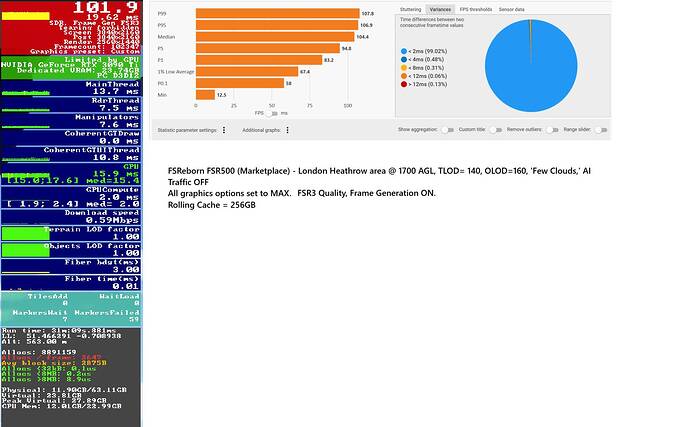Click the 1% Low Average bar
Viewport: 690px width, 427px height.
coord(247,71)
